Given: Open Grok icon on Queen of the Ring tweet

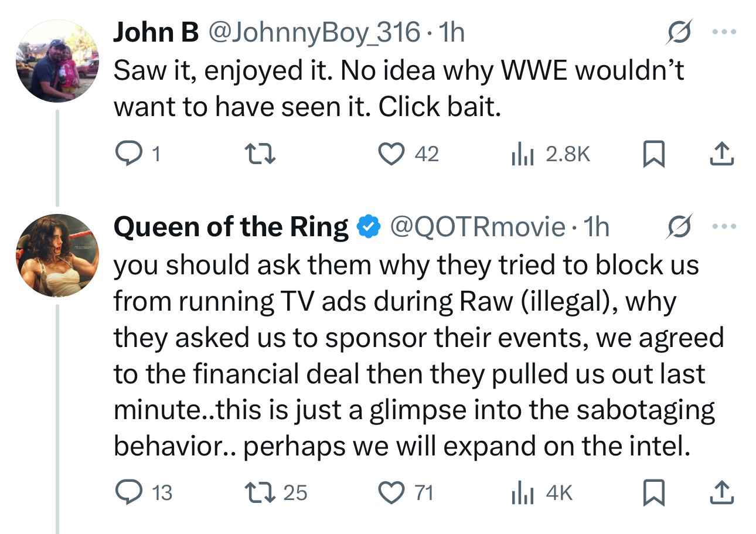Looking at the screenshot, I should (x=680, y=227).
